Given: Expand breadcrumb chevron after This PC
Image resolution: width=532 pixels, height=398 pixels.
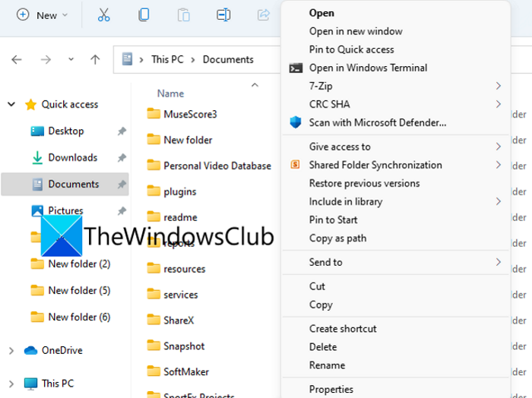Looking at the screenshot, I should 193,60.
